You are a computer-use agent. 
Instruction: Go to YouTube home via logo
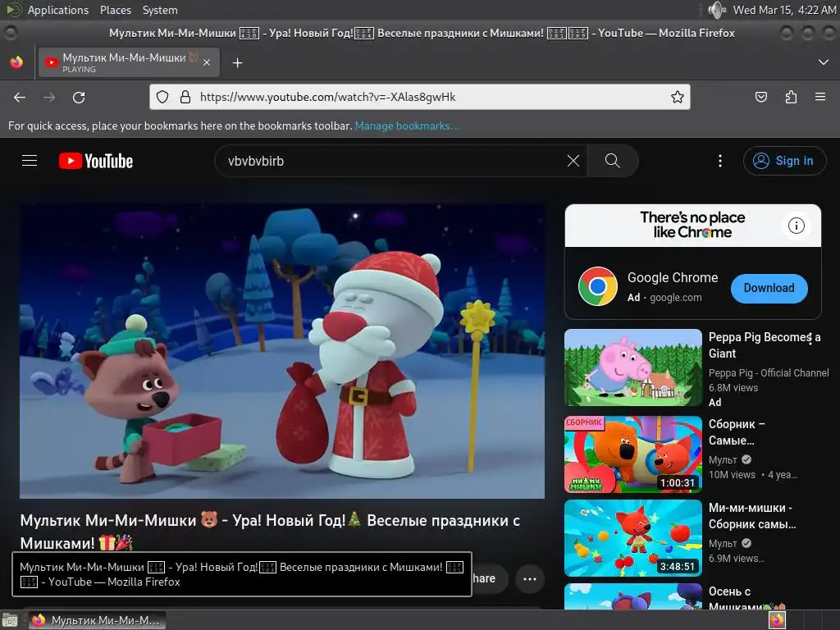click(x=96, y=161)
